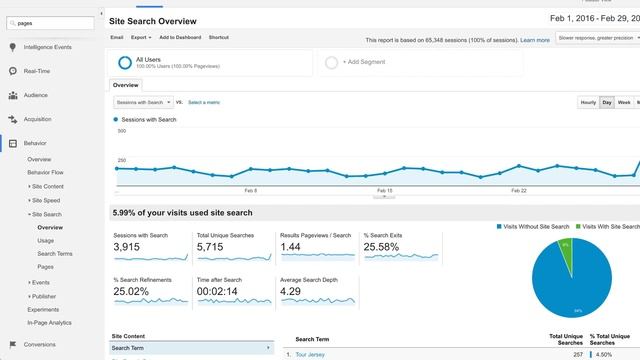Viewport: 640px width, 360px height.
Task: Select the Time after Search metric
Action: [x=234, y=292]
